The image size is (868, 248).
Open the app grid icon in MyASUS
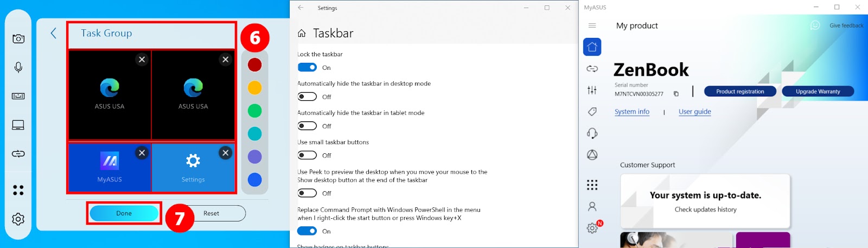pyautogui.click(x=592, y=185)
